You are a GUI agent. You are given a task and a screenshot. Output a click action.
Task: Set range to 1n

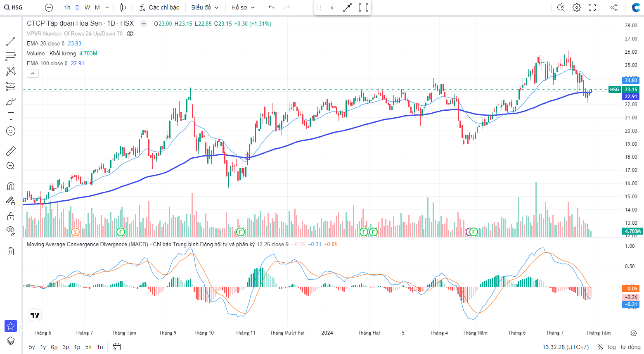[100, 347]
